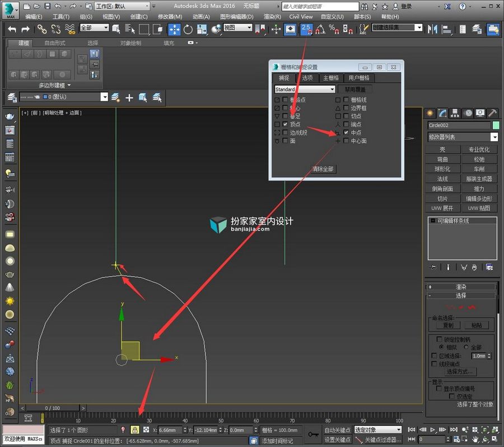
Task: Click the 清除全部 button
Action: coord(323,169)
